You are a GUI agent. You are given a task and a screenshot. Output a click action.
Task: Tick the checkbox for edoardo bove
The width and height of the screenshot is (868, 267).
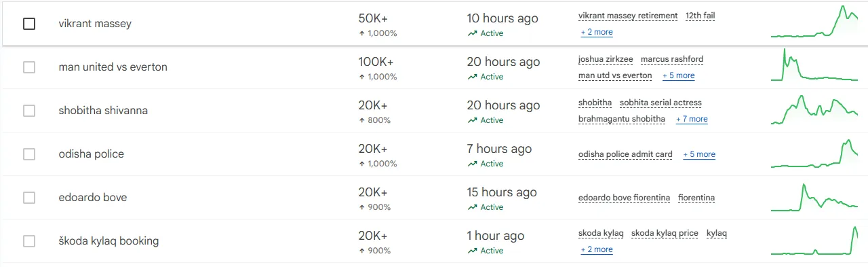tap(29, 198)
